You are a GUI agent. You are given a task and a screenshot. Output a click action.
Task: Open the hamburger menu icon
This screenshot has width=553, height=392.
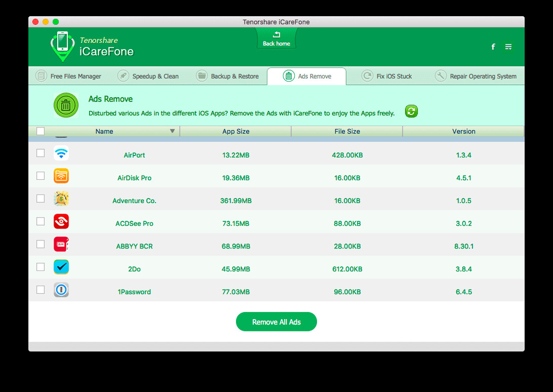click(508, 46)
